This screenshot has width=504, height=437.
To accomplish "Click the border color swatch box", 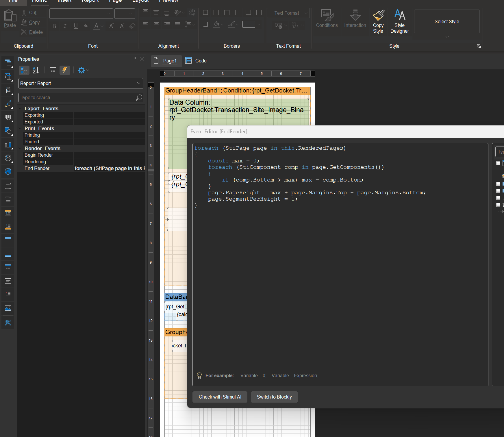I will [249, 24].
